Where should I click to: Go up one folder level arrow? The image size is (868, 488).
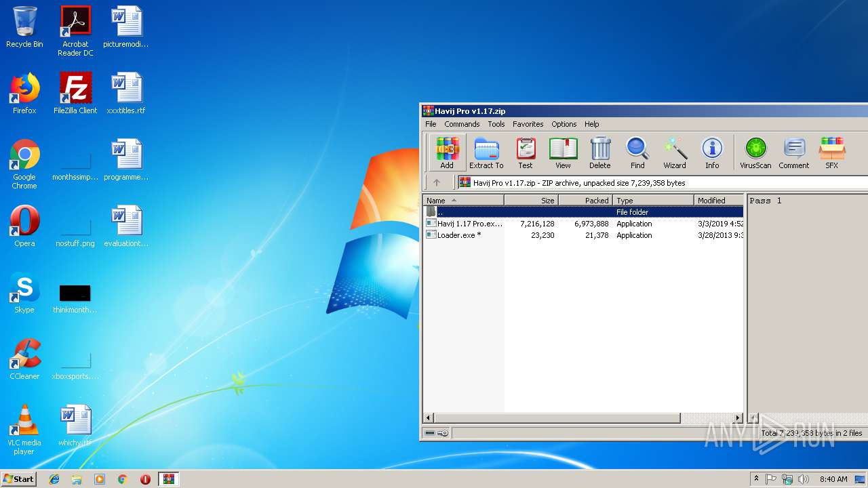[437, 182]
